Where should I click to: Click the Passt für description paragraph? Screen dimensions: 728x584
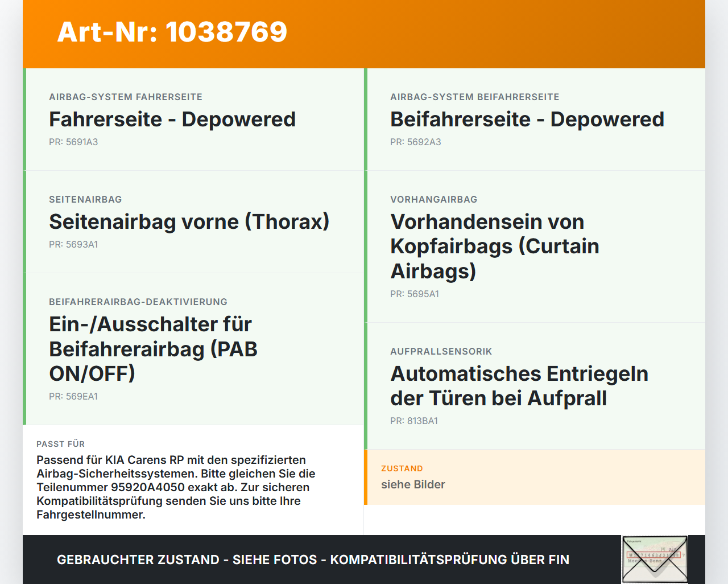coord(176,487)
